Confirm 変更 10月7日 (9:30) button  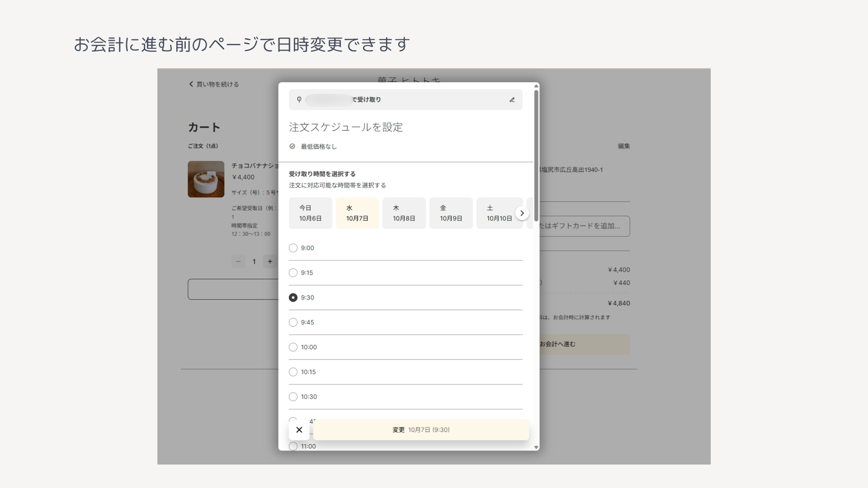tap(421, 430)
